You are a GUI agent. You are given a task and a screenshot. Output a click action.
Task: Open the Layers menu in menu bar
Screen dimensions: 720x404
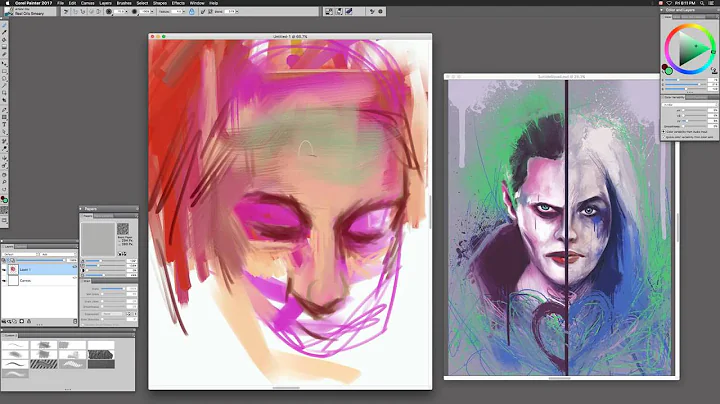105,3
